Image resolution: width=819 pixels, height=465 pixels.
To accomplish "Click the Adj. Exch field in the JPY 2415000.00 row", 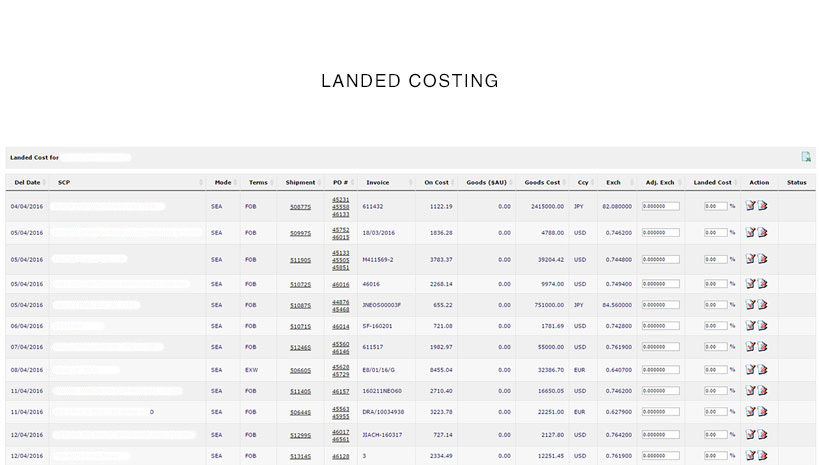I will point(661,206).
